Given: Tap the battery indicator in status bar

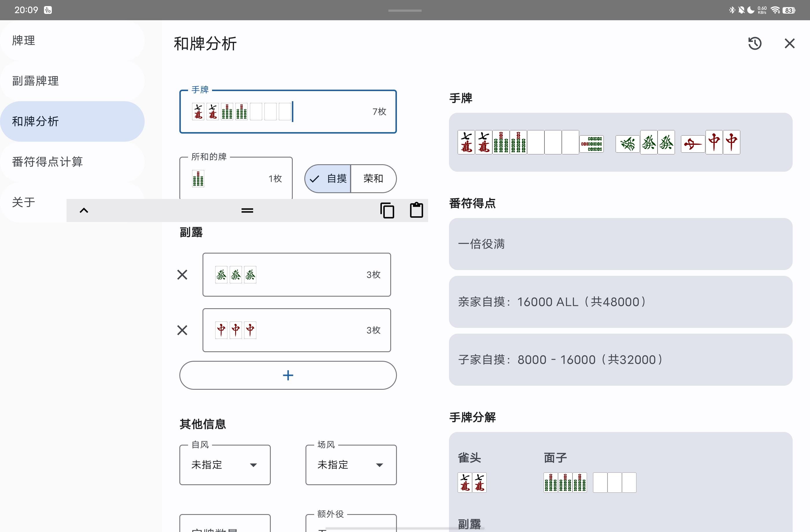Looking at the screenshot, I should pyautogui.click(x=789, y=10).
